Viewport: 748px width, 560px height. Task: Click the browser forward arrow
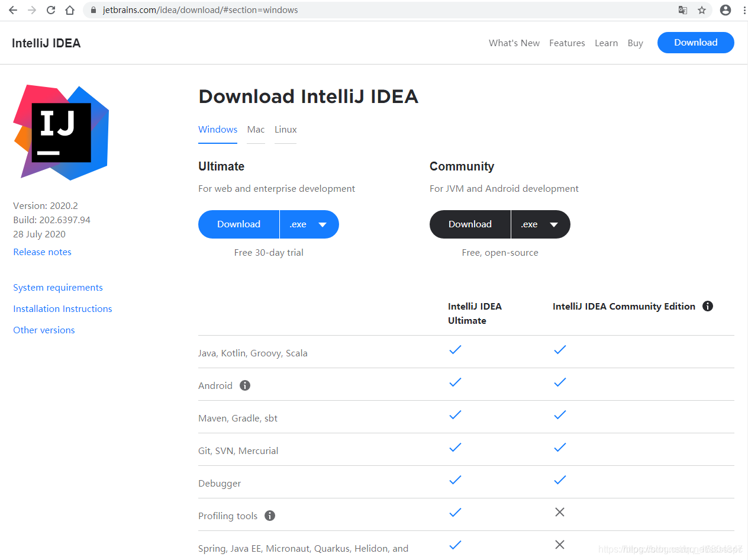(x=32, y=10)
